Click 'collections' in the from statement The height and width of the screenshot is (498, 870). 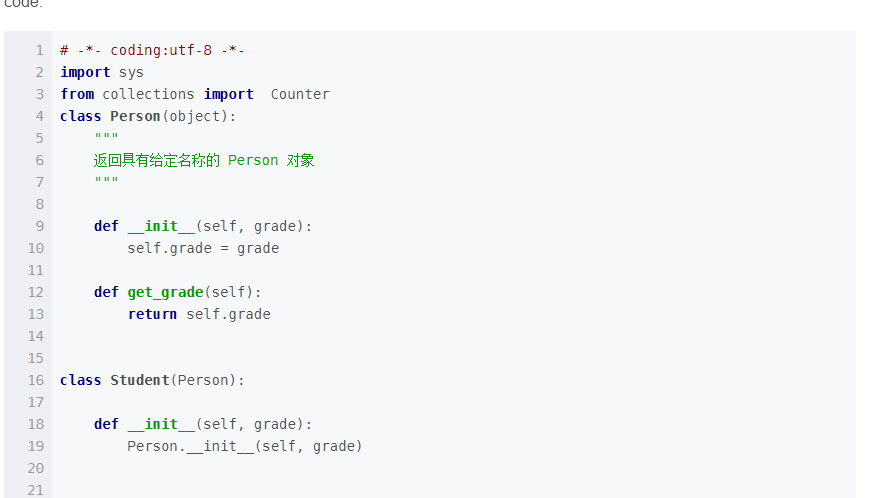pyautogui.click(x=148, y=94)
